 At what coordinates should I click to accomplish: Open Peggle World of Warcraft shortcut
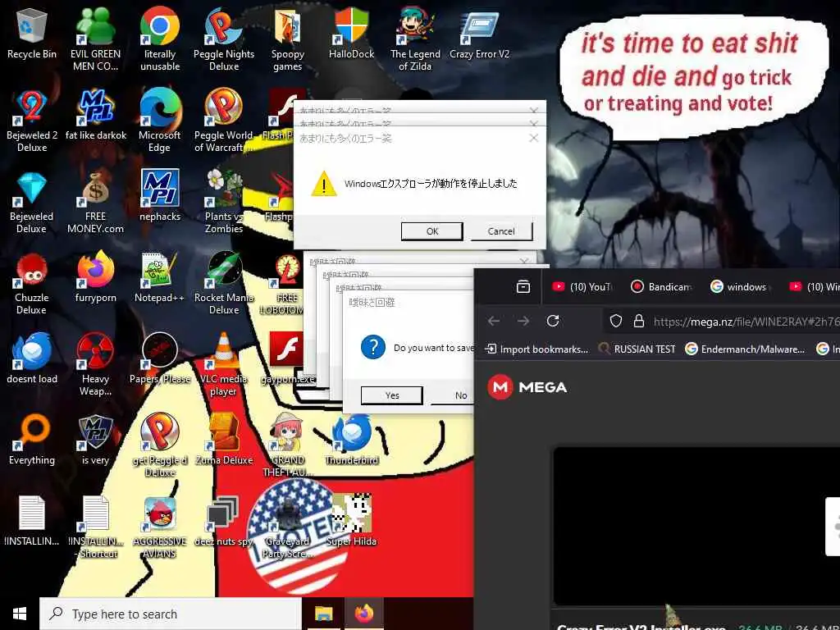point(224,121)
